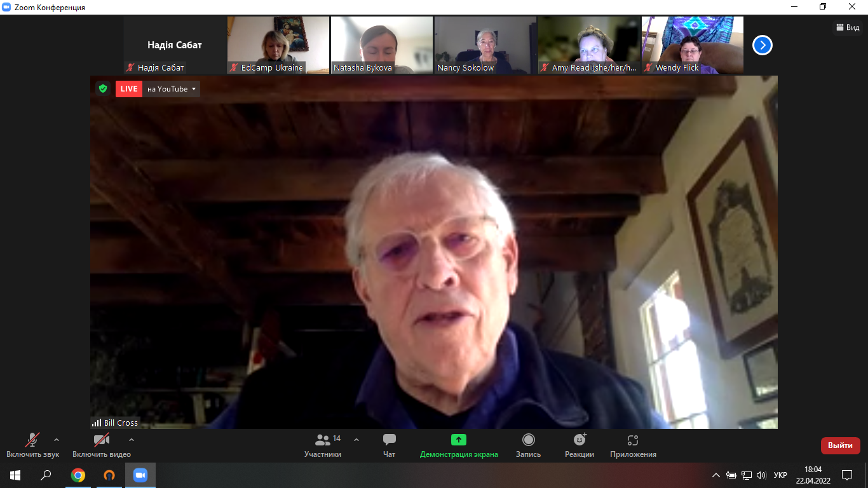Viewport: 868px width, 488px height.
Task: Open the Apps icon in toolbar
Action: click(x=632, y=440)
